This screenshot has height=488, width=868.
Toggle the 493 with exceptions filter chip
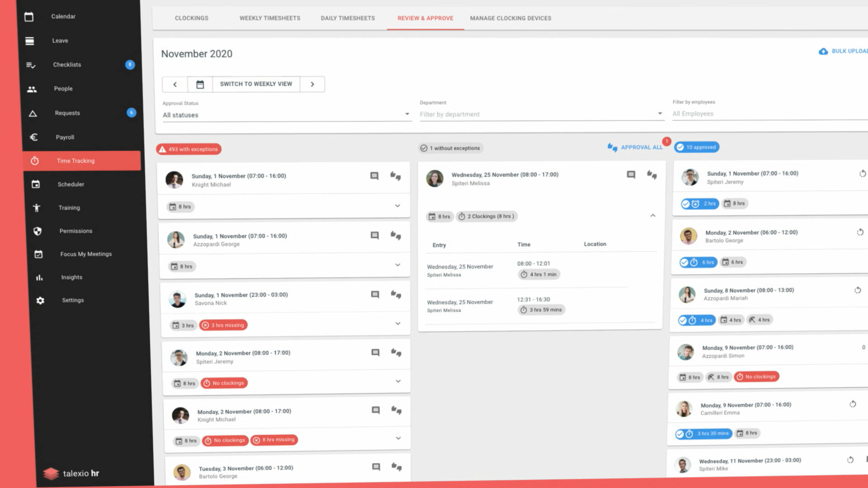click(189, 149)
